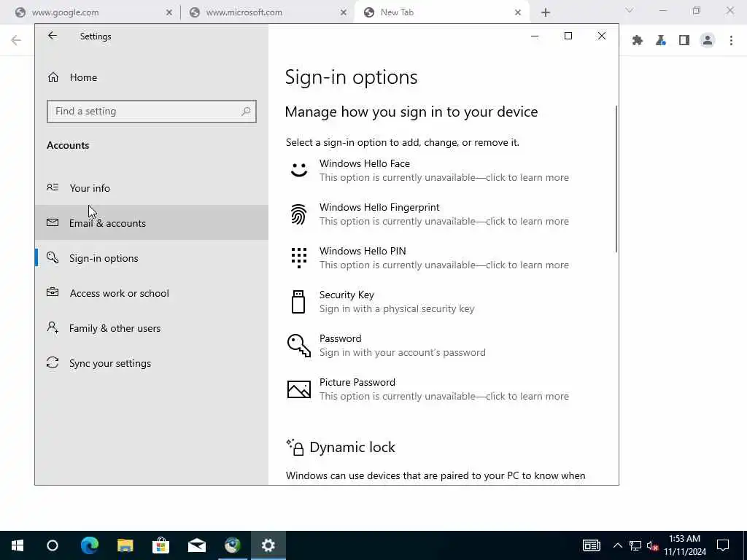747x560 pixels.
Task: Click the muted volume tray icon
Action: click(x=652, y=545)
